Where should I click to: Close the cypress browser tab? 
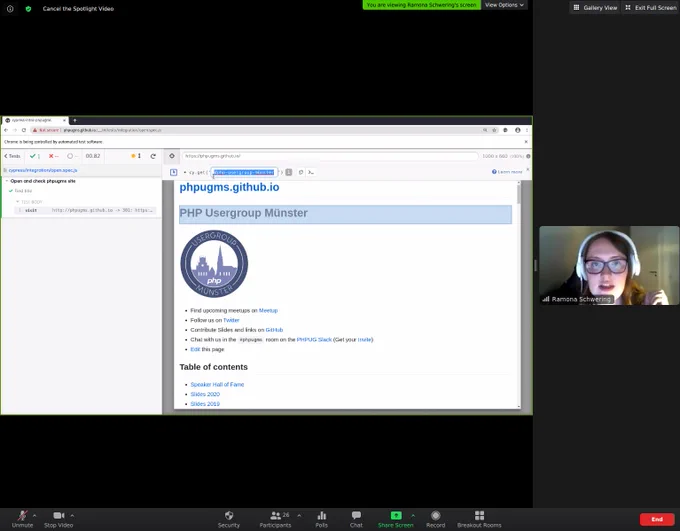(65, 120)
